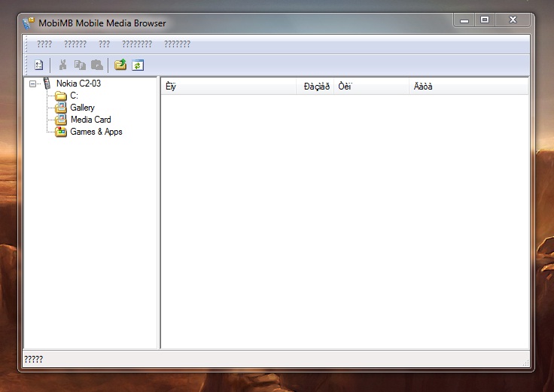
Task: Click the MobiMB title bar app icon
Action: pyautogui.click(x=29, y=23)
